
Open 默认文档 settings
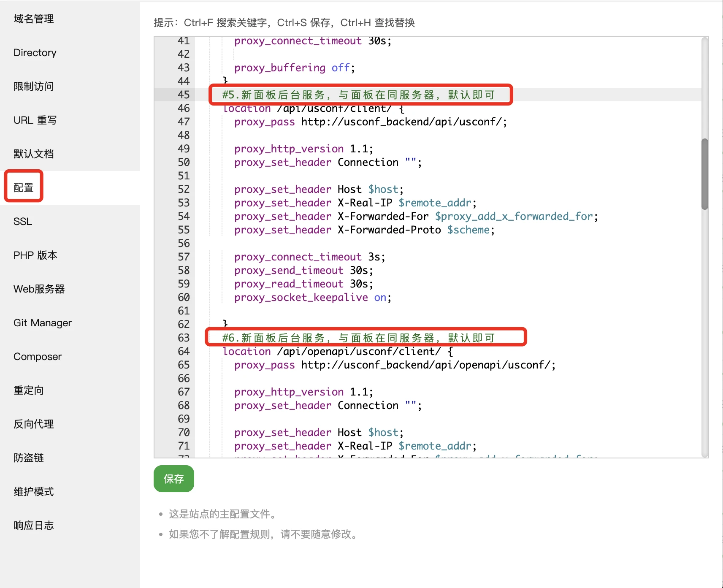click(34, 154)
